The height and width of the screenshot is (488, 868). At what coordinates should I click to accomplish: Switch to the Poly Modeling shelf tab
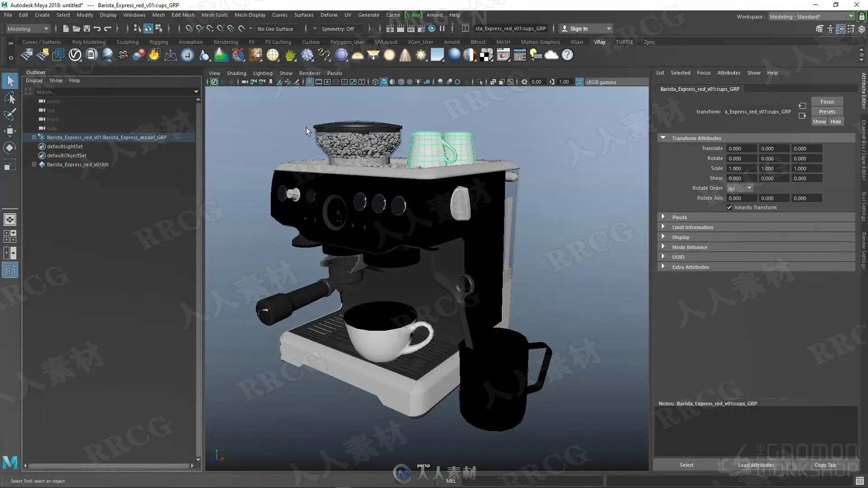pyautogui.click(x=89, y=42)
